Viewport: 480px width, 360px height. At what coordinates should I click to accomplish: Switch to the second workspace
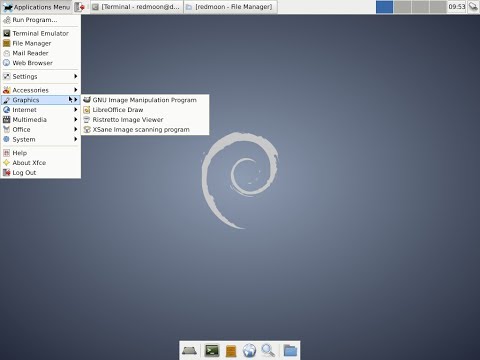point(402,7)
